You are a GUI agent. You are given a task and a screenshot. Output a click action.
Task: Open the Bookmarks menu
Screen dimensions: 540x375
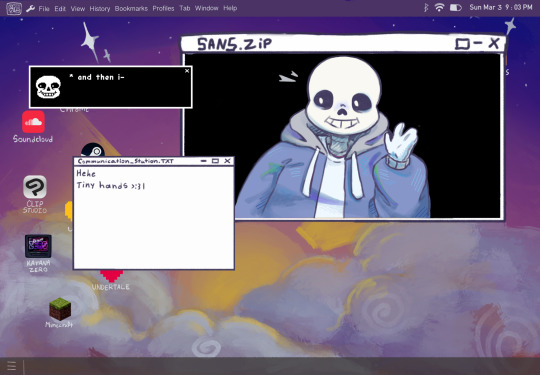click(131, 8)
